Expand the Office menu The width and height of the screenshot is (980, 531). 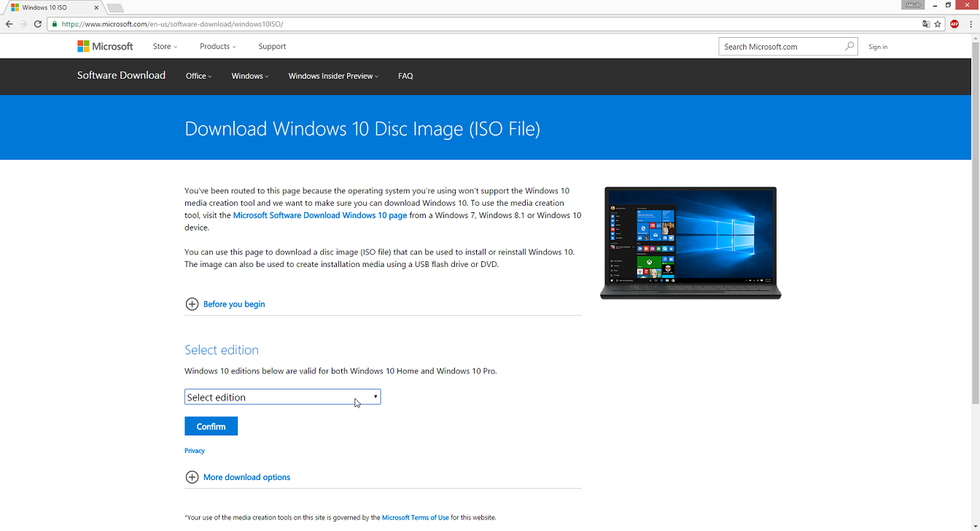[198, 76]
